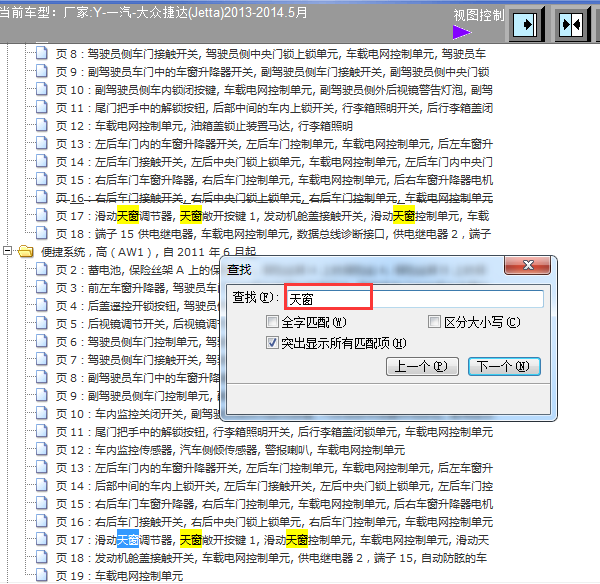Collapse the 便捷系统,高 (AW1) folder

pos(7,251)
